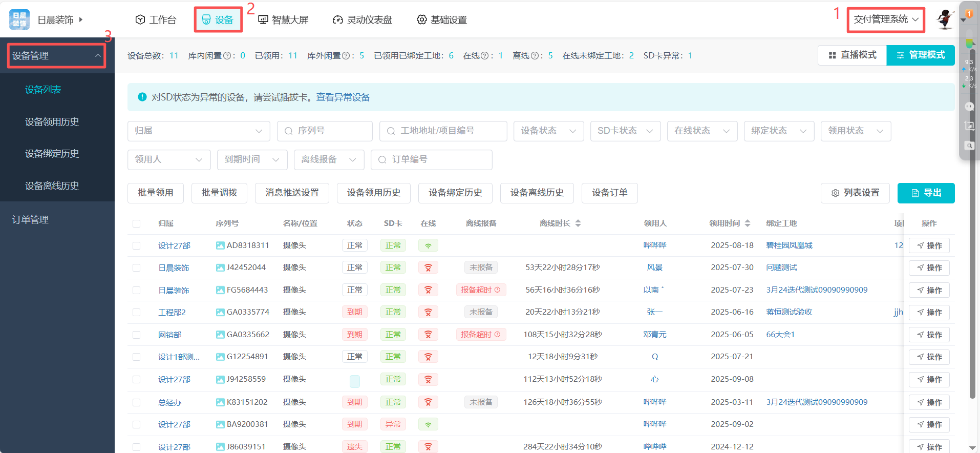The height and width of the screenshot is (453, 980).
Task: Click the online wifi icon for AD8318311
Action: pyautogui.click(x=428, y=245)
